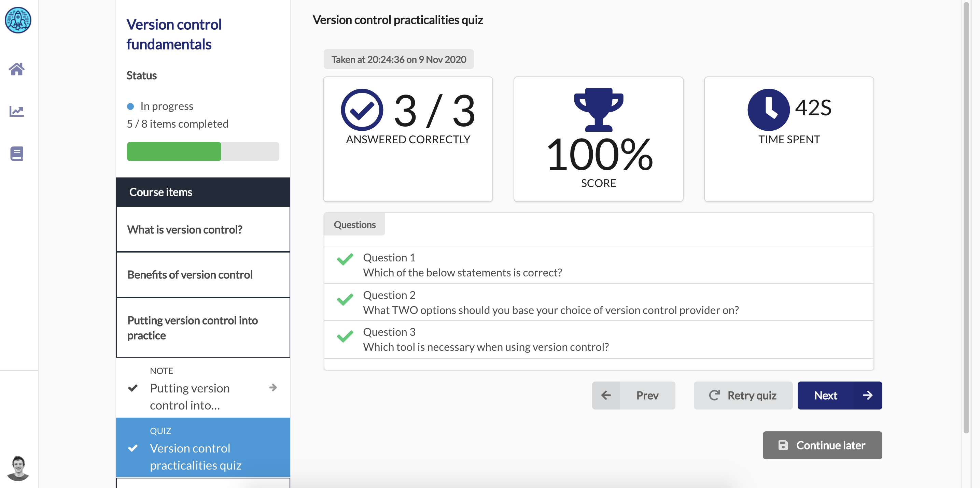Switch to the Questions tab
Image resolution: width=980 pixels, height=488 pixels.
[354, 225]
